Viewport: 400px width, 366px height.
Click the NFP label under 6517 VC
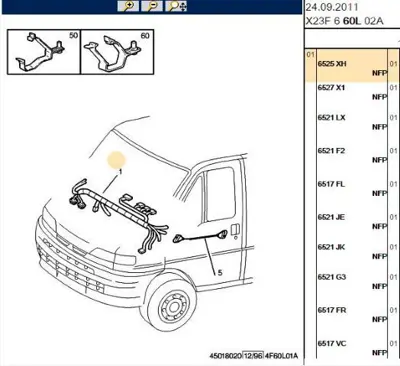tap(379, 352)
